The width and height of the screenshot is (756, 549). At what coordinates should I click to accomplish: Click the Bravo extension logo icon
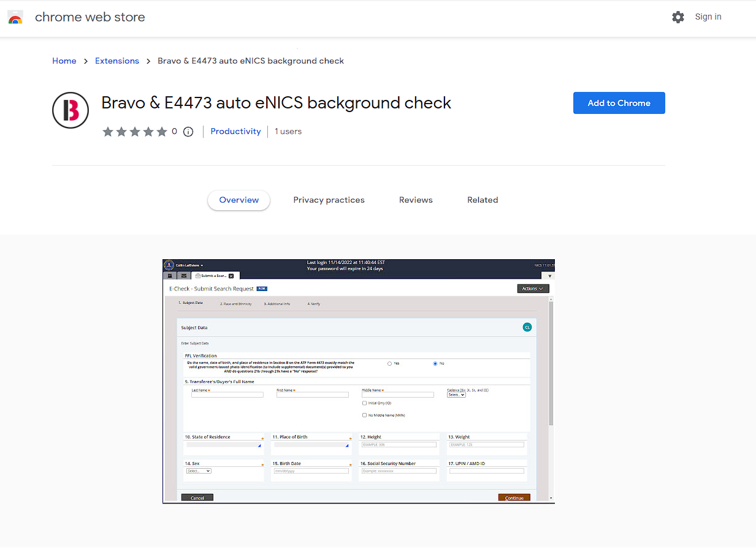(71, 110)
